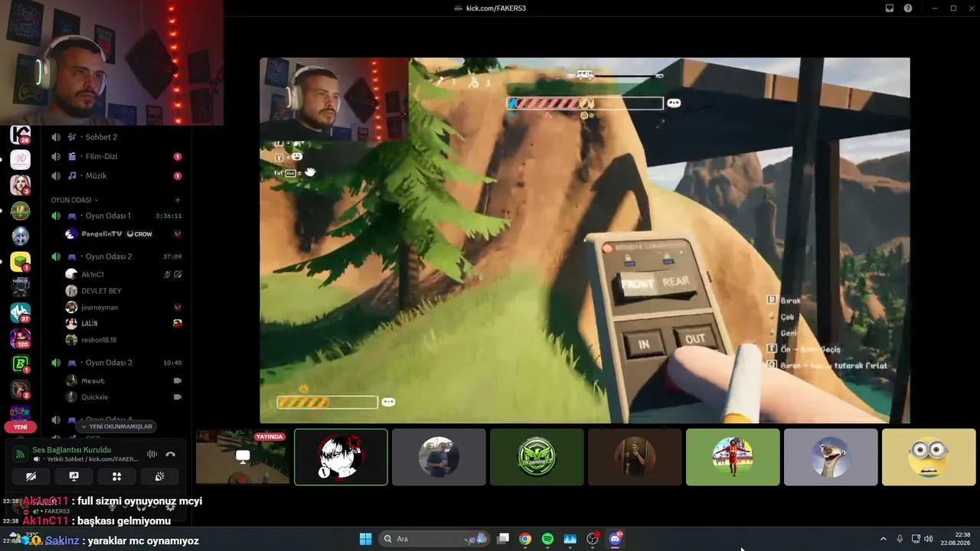The width and height of the screenshot is (980, 551).
Task: Open the green round emblem server icon
Action: click(x=20, y=210)
